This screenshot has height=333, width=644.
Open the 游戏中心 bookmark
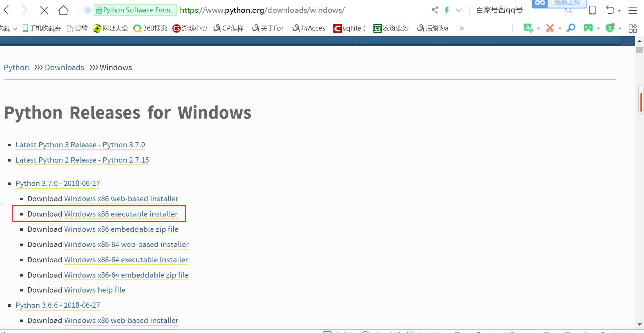[x=190, y=28]
